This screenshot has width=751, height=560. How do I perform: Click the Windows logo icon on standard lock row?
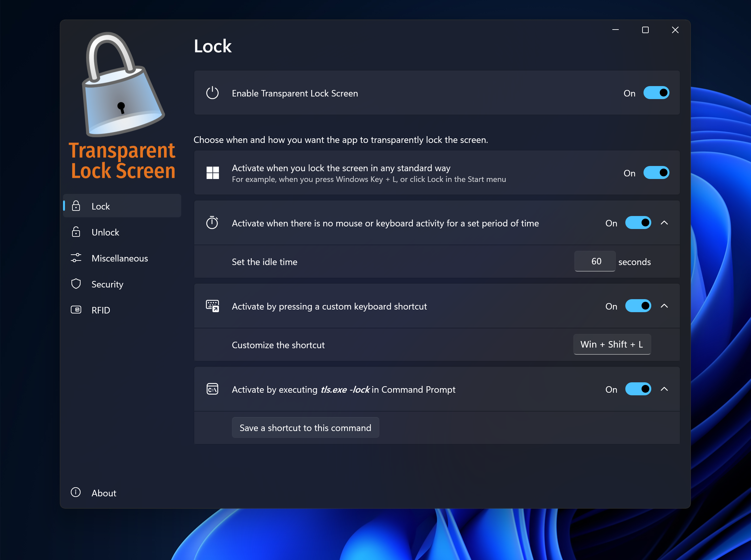coord(212,172)
